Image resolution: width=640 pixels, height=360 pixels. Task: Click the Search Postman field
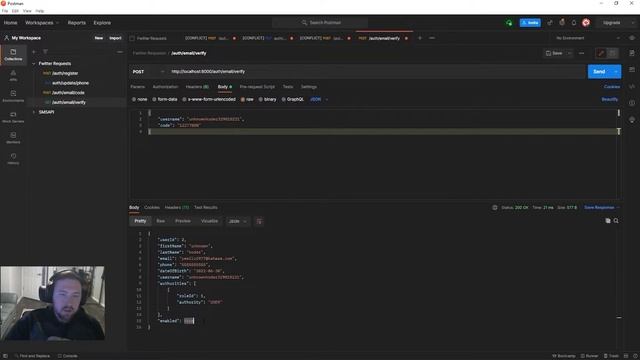[x=320, y=23]
